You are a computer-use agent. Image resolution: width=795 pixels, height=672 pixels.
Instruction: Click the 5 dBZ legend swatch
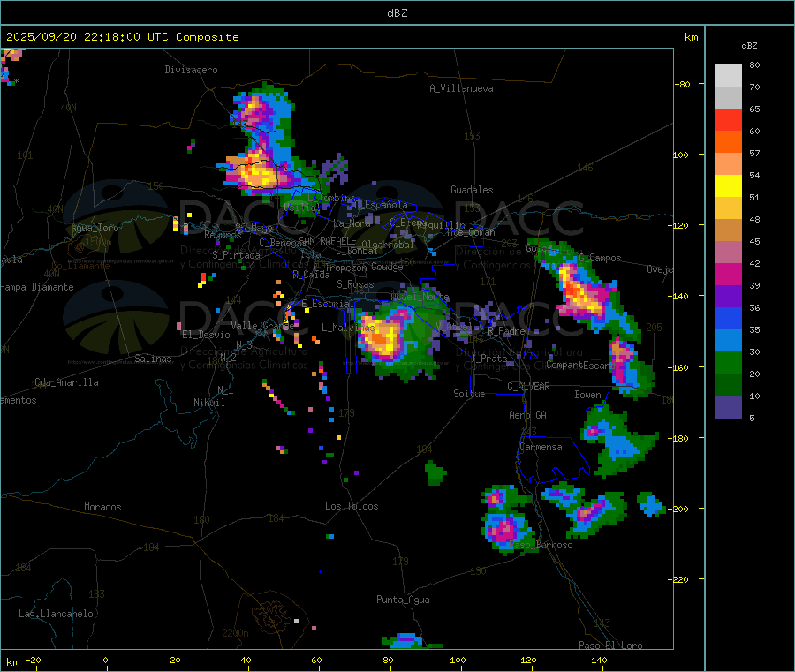728,407
